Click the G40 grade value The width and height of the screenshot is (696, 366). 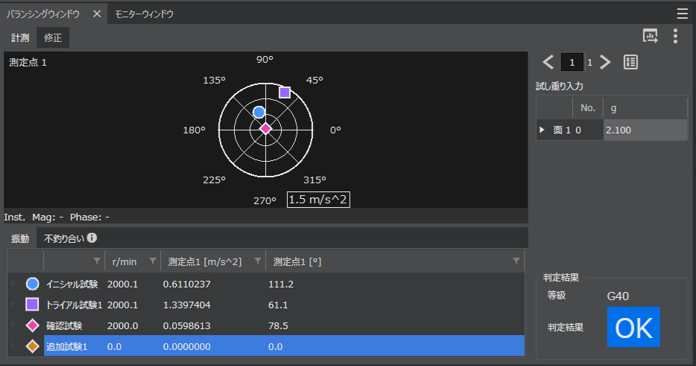[617, 296]
